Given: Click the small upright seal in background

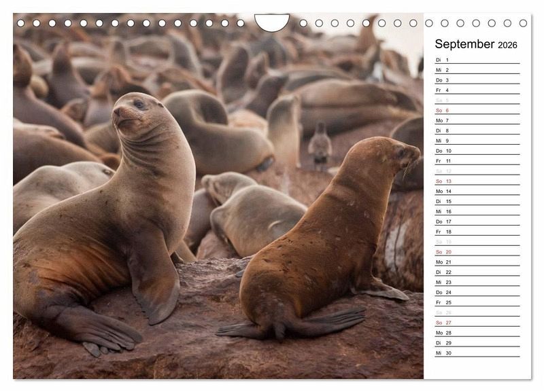Looking at the screenshot, I should coord(320,146).
